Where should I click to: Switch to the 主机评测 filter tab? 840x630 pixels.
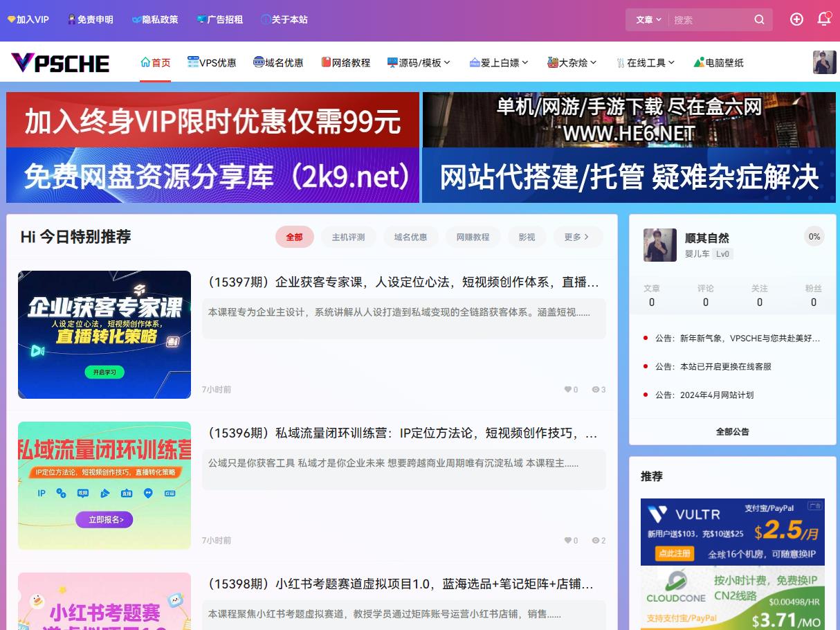pos(349,237)
